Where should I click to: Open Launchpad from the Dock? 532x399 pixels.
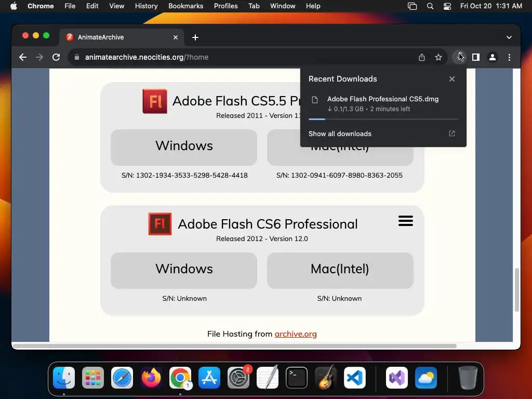point(93,378)
